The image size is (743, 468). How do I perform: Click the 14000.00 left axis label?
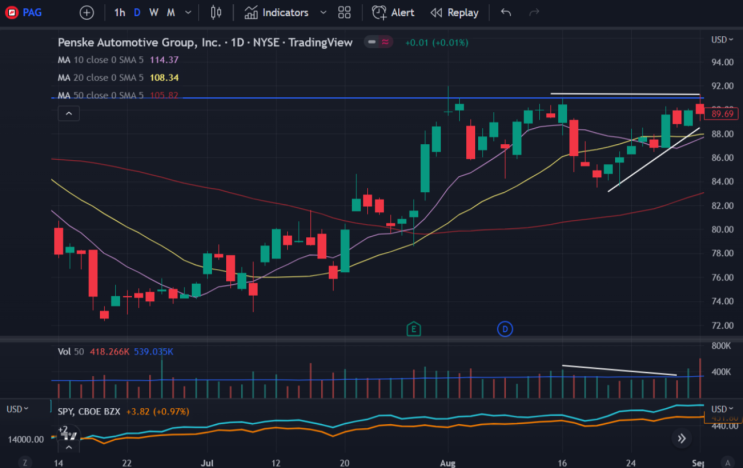coord(26,440)
